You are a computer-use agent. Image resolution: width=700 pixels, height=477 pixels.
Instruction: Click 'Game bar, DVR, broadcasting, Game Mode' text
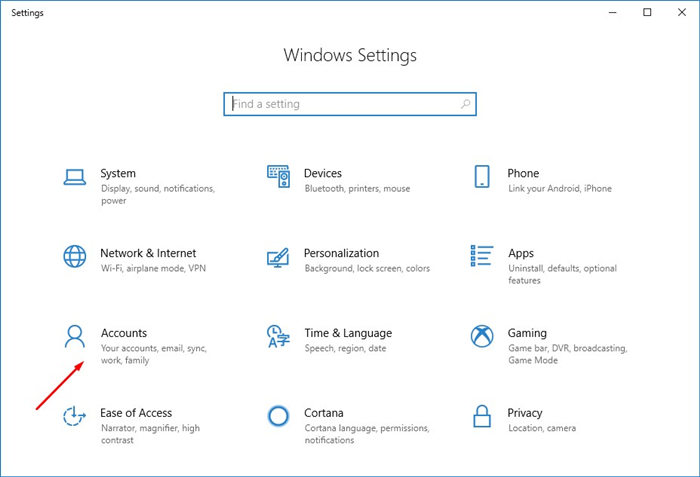[568, 354]
